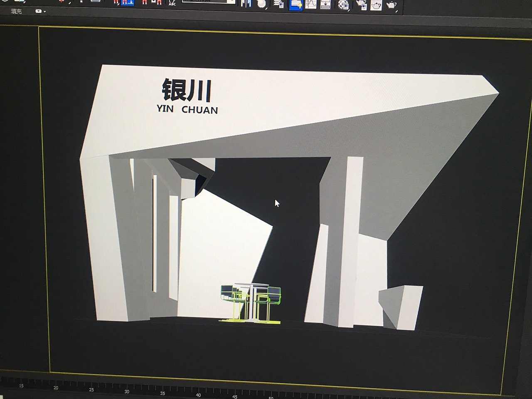Viewport: 532px width, 399px height.
Task: Open the small dropdown beside 填充 tab
Action: coord(39,11)
